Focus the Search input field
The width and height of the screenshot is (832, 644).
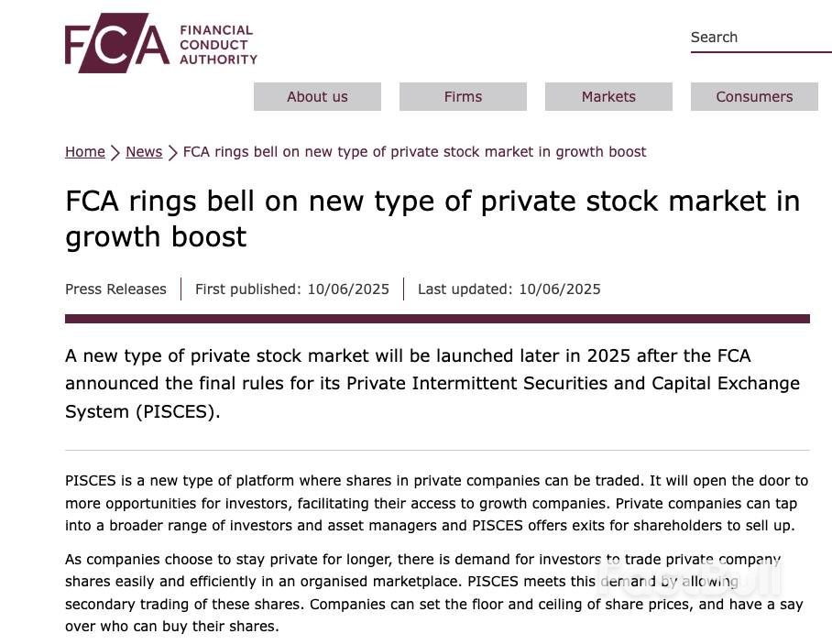(x=761, y=38)
